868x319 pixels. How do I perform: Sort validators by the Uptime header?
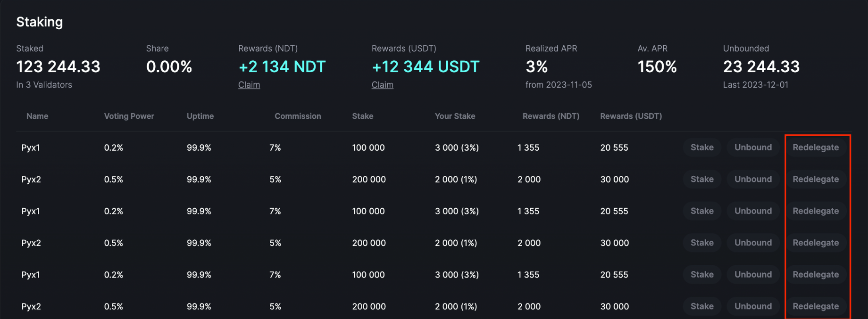click(200, 116)
